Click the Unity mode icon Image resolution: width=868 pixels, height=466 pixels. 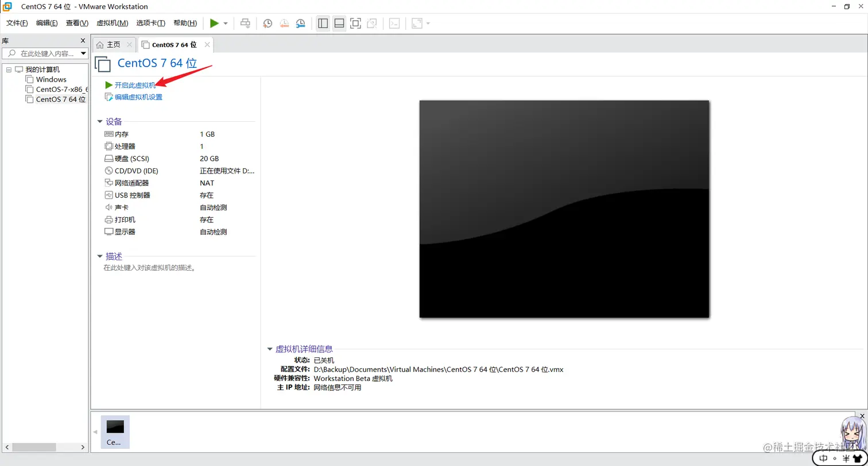tap(372, 24)
